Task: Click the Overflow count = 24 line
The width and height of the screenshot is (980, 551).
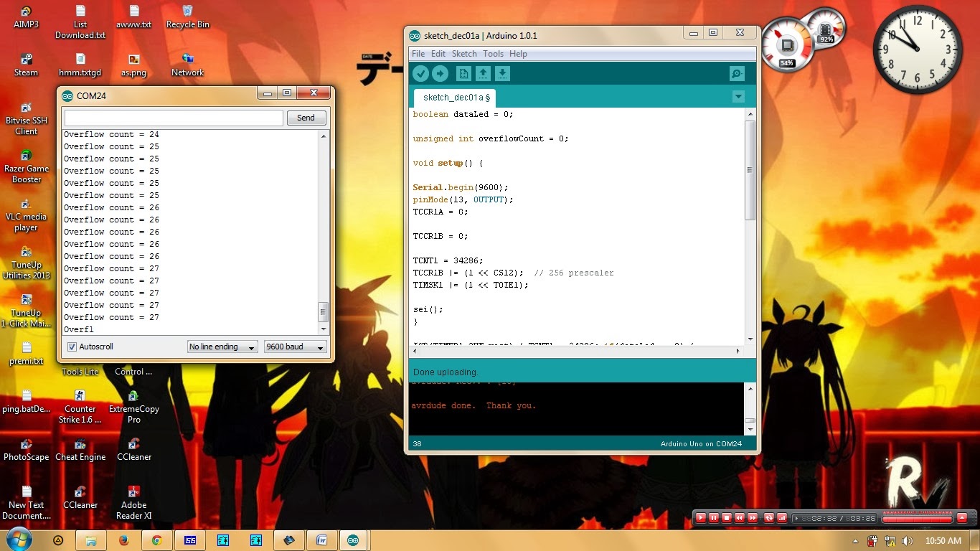Action: [x=111, y=135]
